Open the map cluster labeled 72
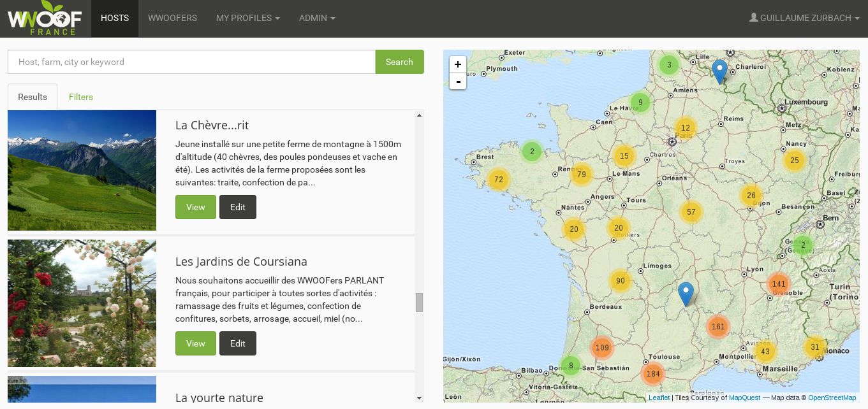This screenshot has height=409, width=868. 499,180
